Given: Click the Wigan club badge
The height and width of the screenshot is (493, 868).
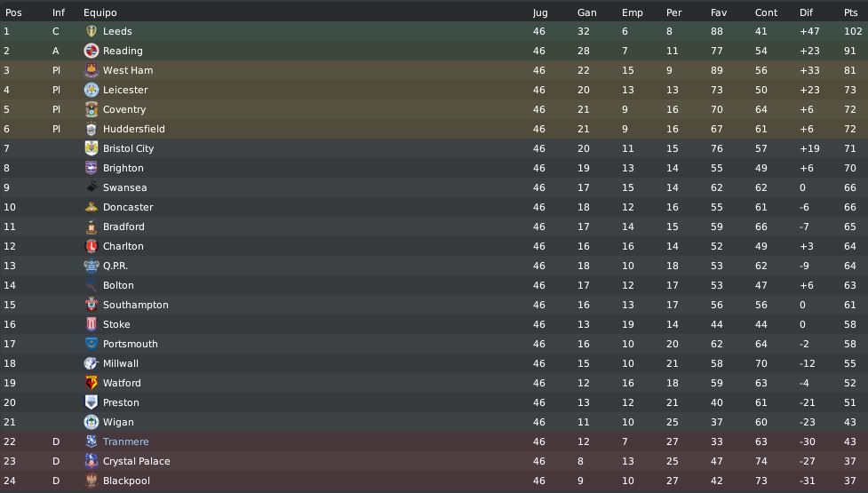Looking at the screenshot, I should click(92, 422).
